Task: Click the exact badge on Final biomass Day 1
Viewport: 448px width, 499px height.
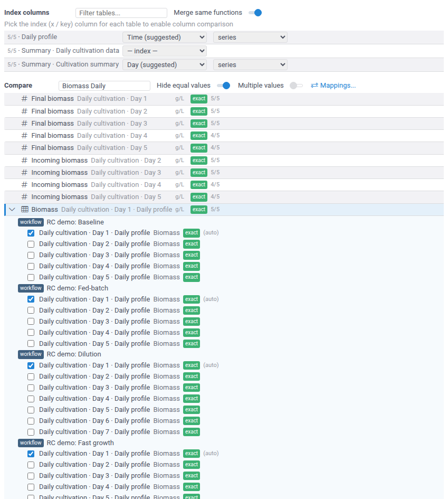Action: 199,99
